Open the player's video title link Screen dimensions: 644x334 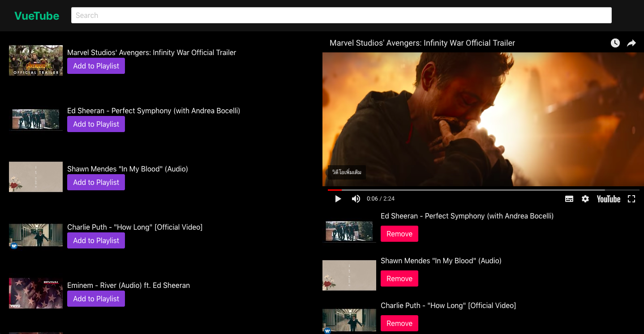click(x=422, y=43)
